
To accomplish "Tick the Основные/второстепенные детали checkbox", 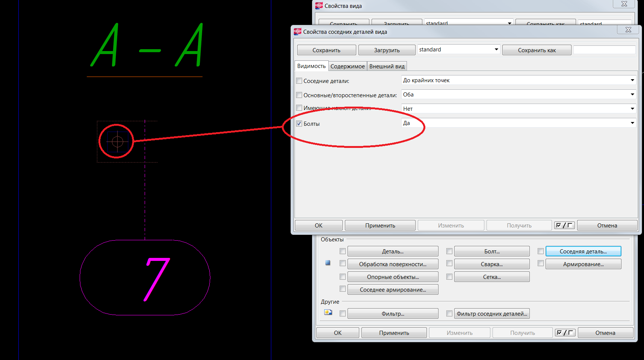I will pos(299,95).
